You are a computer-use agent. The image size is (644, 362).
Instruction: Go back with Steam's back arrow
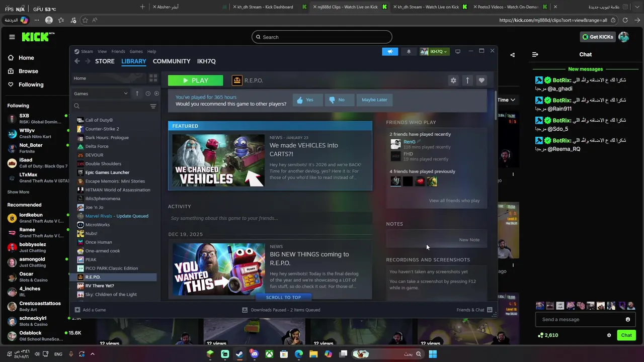click(x=77, y=61)
